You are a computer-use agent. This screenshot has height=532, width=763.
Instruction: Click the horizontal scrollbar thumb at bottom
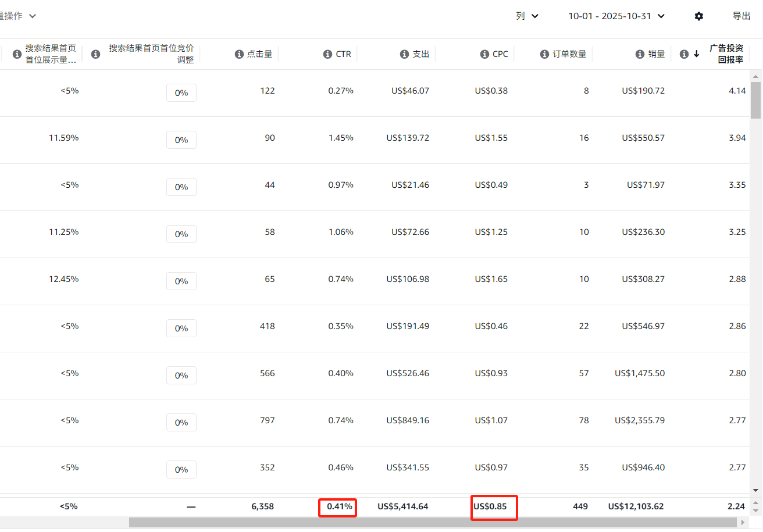point(430,523)
